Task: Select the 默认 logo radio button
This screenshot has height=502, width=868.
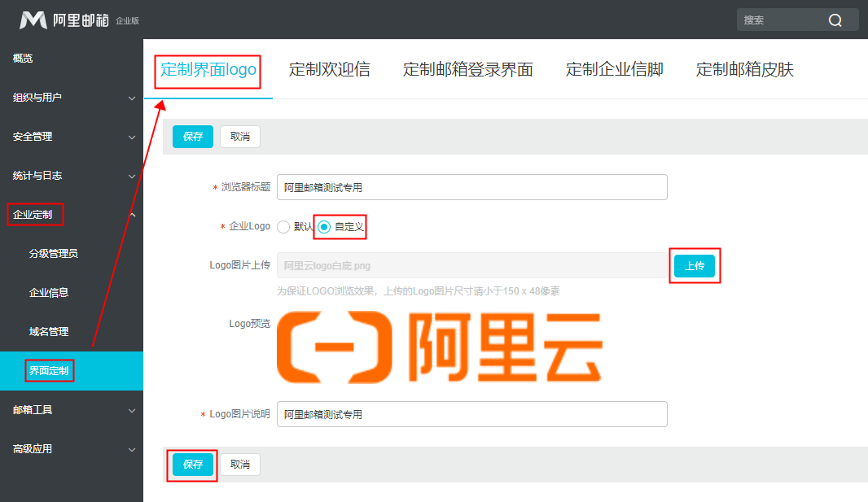Action: pyautogui.click(x=283, y=227)
